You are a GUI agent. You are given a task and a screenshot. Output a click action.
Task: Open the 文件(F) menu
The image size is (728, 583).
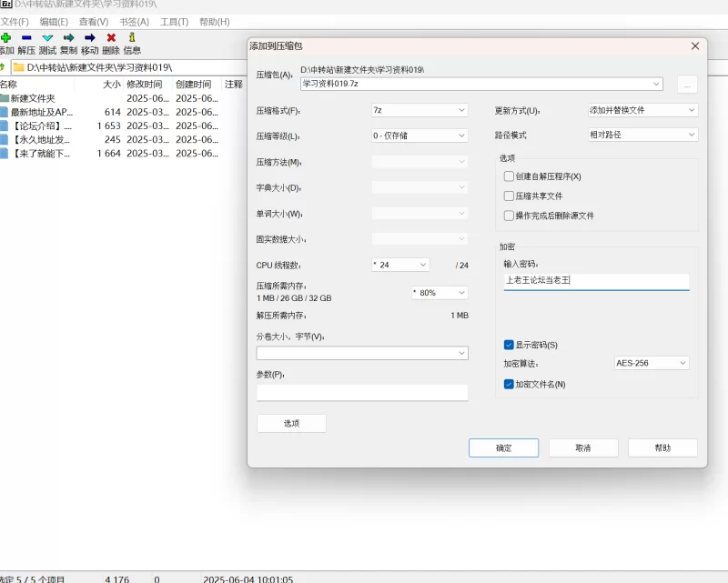tap(15, 22)
